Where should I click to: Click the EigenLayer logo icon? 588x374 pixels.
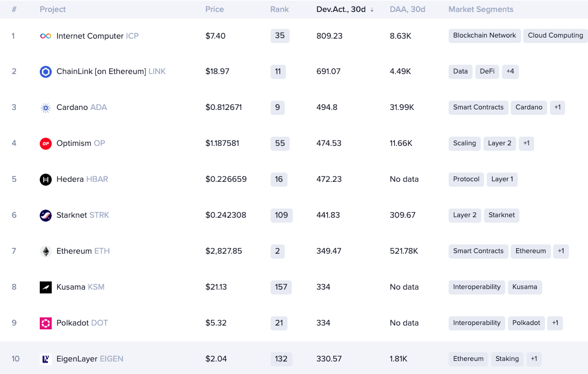[x=46, y=359]
